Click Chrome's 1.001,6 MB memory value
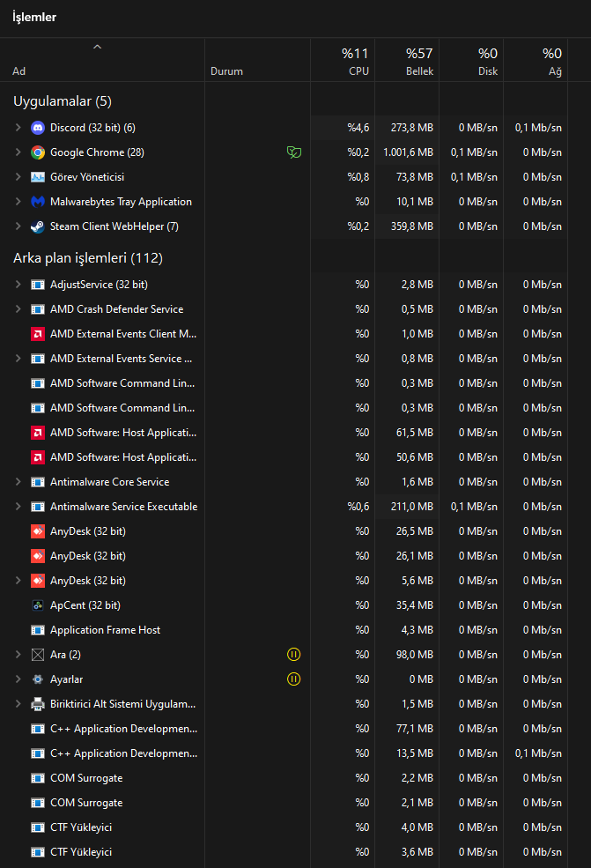The width and height of the screenshot is (591, 868). pos(409,152)
